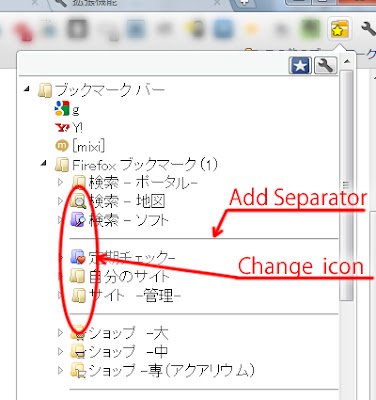Click the Yahoo Y! favicon

pos(62,128)
